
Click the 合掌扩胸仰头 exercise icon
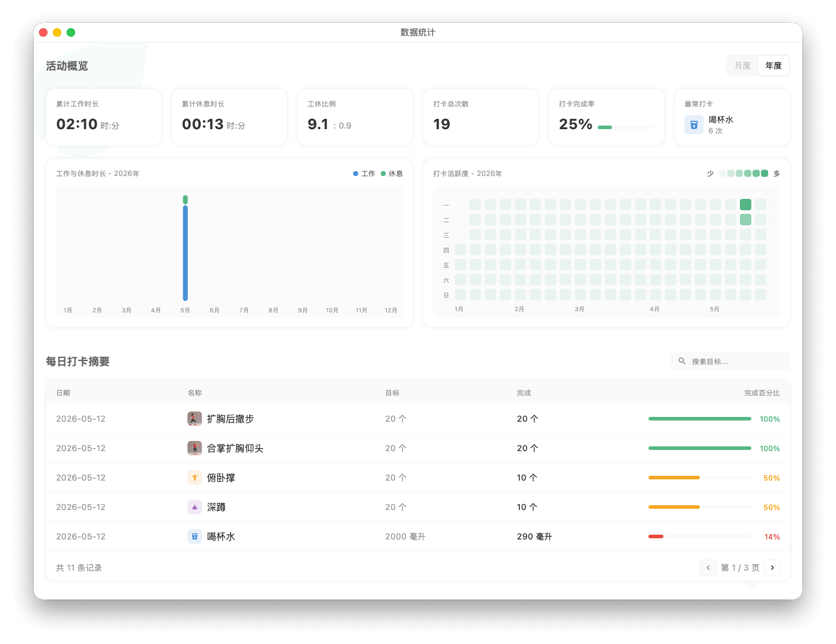pyautogui.click(x=195, y=448)
